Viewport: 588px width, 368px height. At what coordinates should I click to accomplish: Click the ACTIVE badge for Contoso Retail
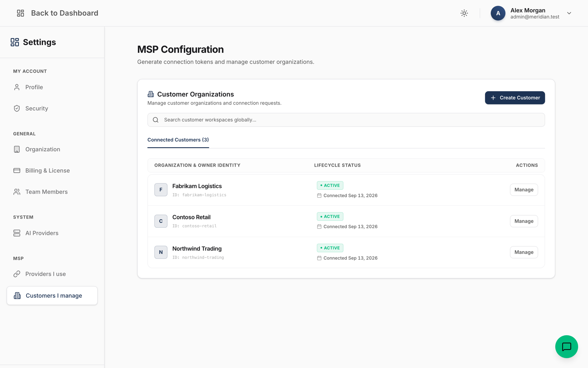click(x=330, y=217)
